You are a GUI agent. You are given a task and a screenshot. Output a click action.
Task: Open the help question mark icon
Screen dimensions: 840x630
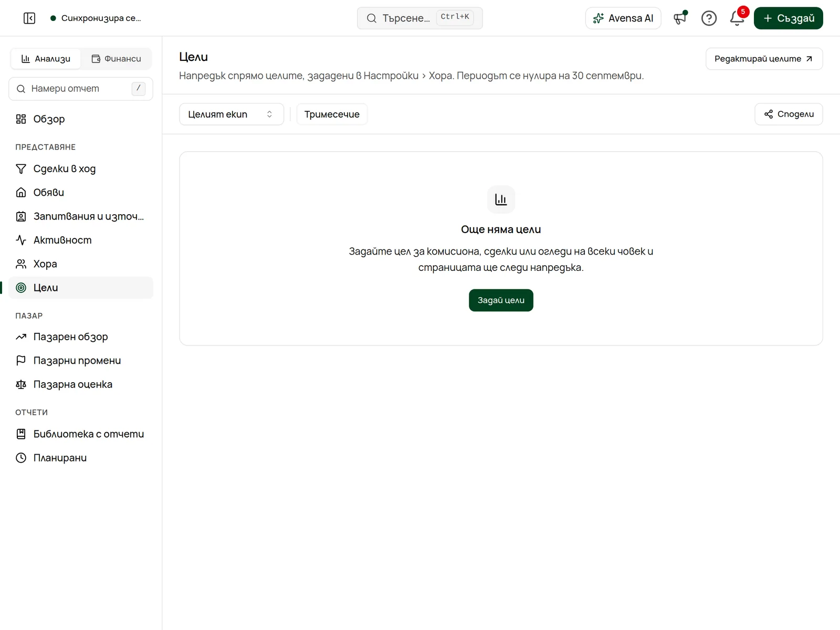[709, 18]
